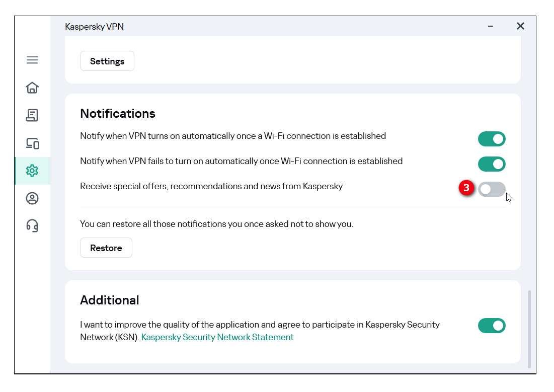The height and width of the screenshot is (392, 554).
Task: Close the Kaspersky VPN window
Action: tap(520, 26)
